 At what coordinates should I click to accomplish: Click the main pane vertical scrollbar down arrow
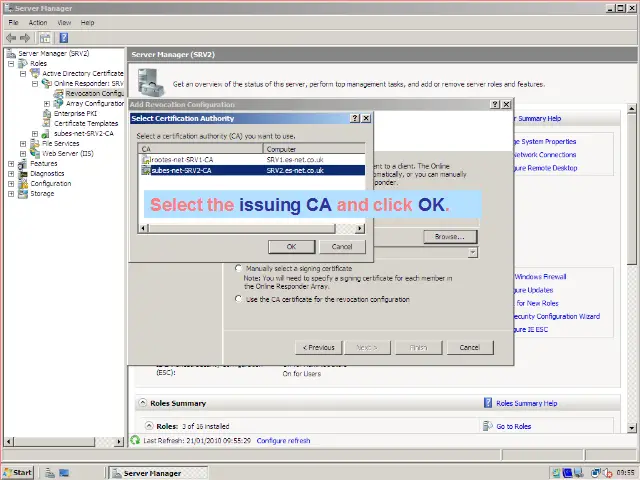631,428
